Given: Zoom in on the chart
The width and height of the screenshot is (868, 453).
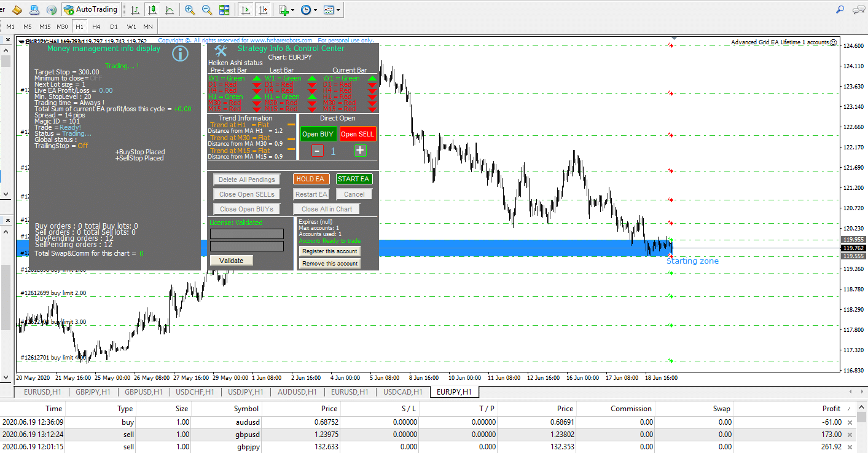Looking at the screenshot, I should (190, 10).
